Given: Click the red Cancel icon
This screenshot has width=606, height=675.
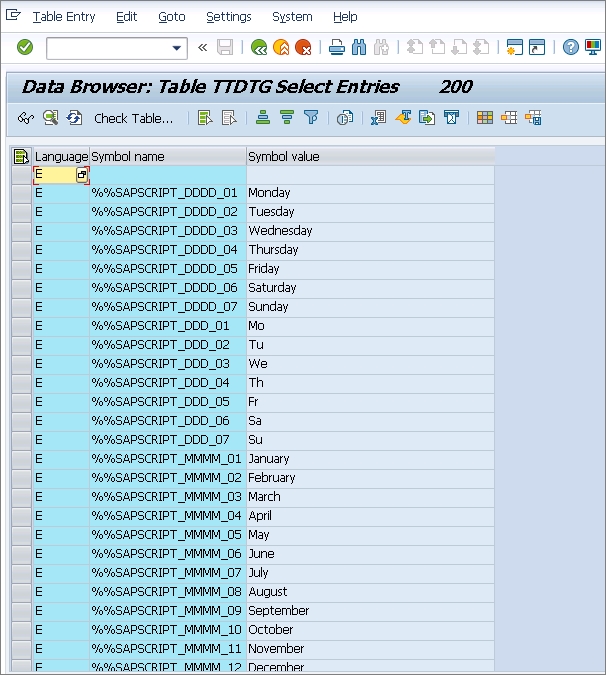Looking at the screenshot, I should tap(303, 47).
